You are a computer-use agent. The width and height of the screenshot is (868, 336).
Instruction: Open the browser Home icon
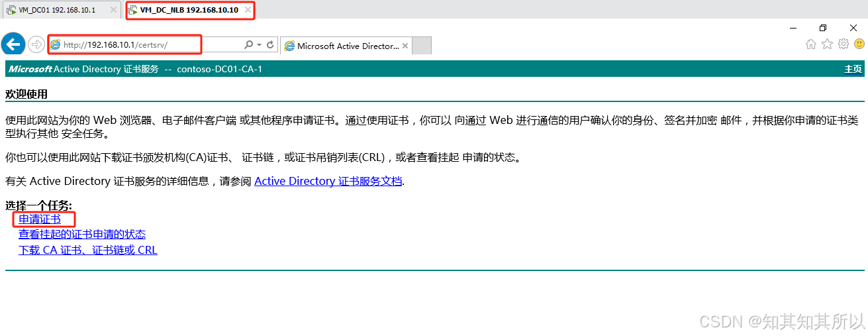tap(811, 44)
